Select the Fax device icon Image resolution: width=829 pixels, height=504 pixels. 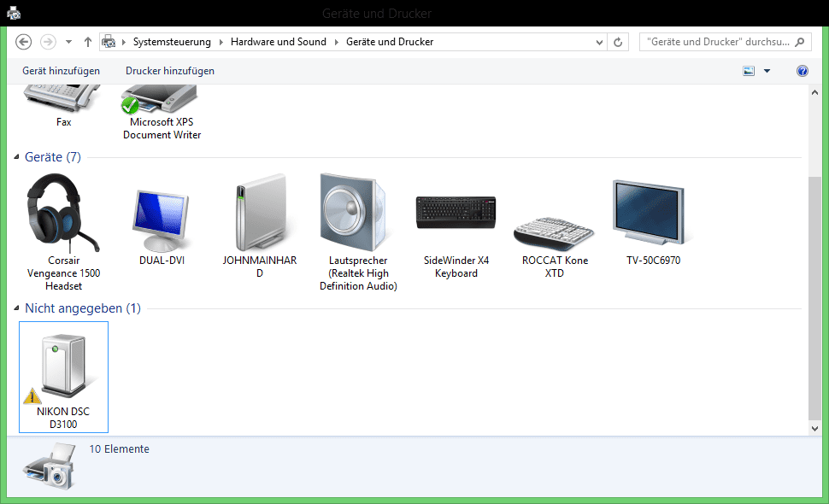pyautogui.click(x=62, y=99)
